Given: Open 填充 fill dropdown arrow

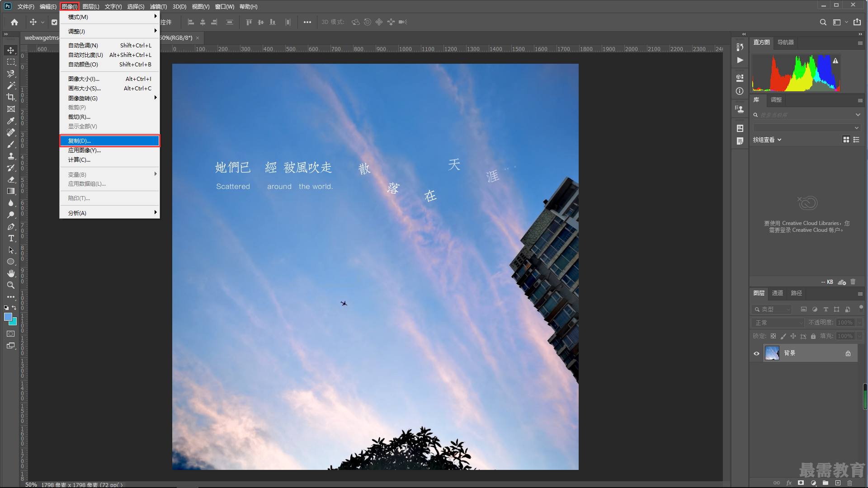Looking at the screenshot, I should tap(859, 336).
